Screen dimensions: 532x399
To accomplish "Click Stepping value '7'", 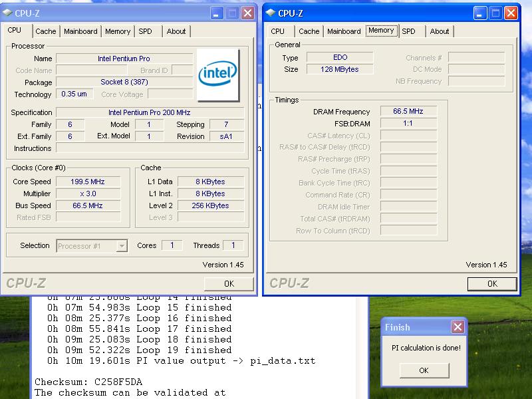I will 226,124.
